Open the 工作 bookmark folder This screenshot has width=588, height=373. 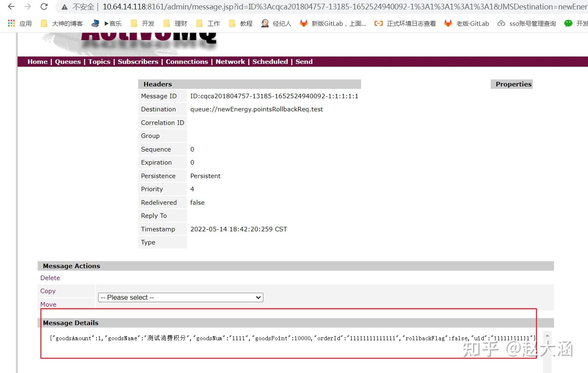pos(208,23)
